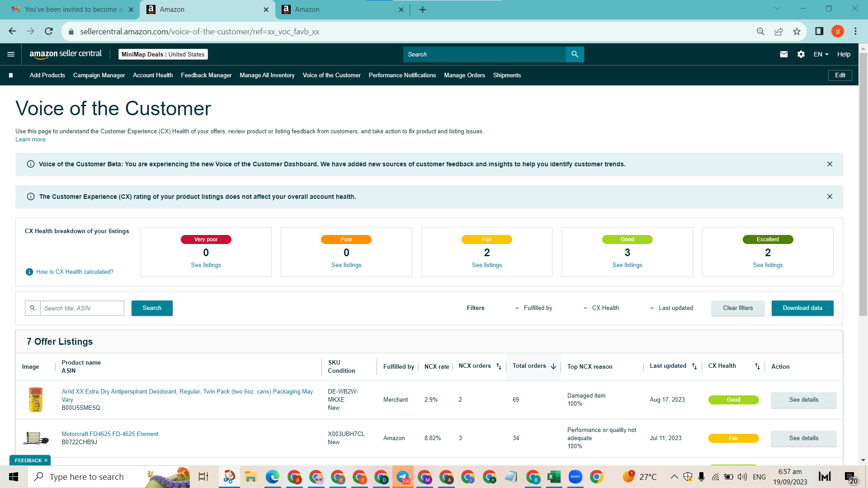The height and width of the screenshot is (488, 868).
Task: Sort by CX Health column arrows
Action: click(757, 366)
